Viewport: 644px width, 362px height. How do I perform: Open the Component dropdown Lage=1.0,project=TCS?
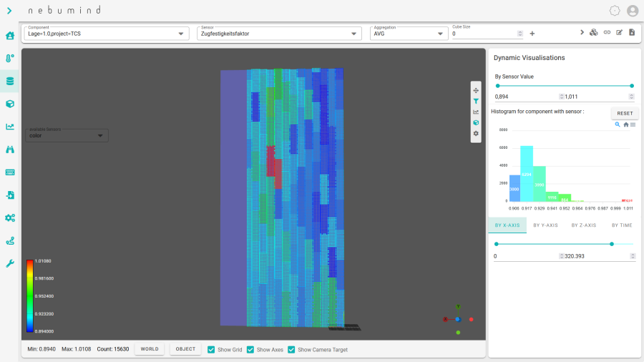click(x=107, y=34)
